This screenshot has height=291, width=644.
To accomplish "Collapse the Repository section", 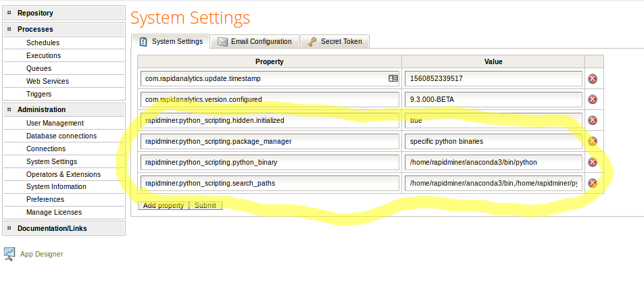I will pos(9,13).
